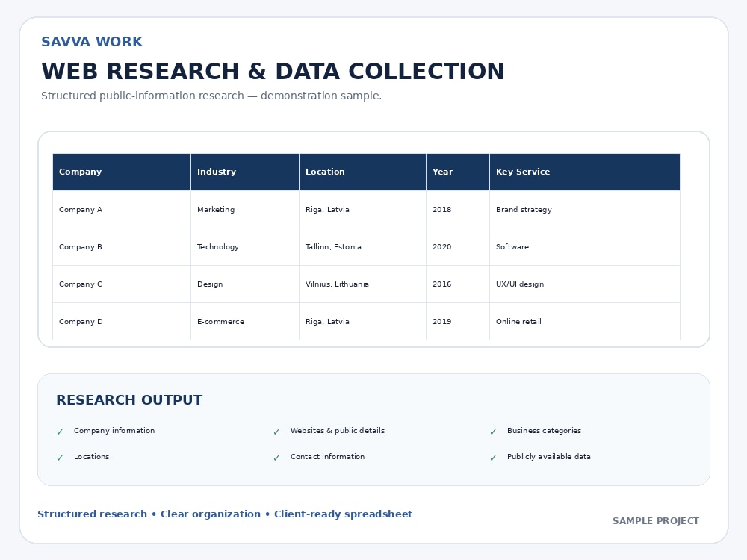This screenshot has height=560, width=747.
Task: Click the E-commerce industry cell
Action: [245, 321]
